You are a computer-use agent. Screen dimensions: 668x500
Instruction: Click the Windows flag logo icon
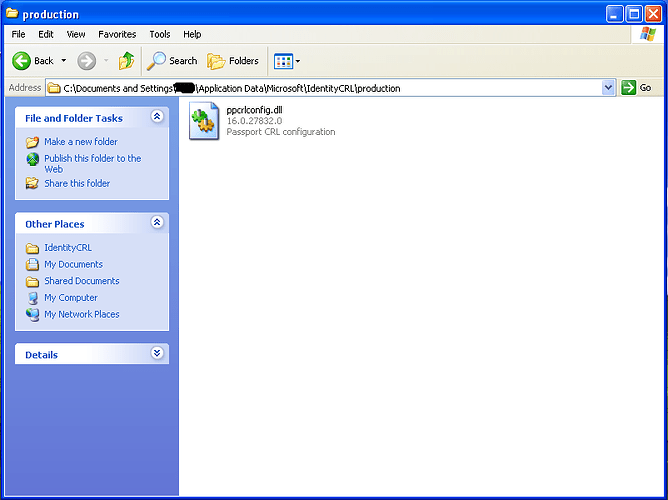click(648, 34)
